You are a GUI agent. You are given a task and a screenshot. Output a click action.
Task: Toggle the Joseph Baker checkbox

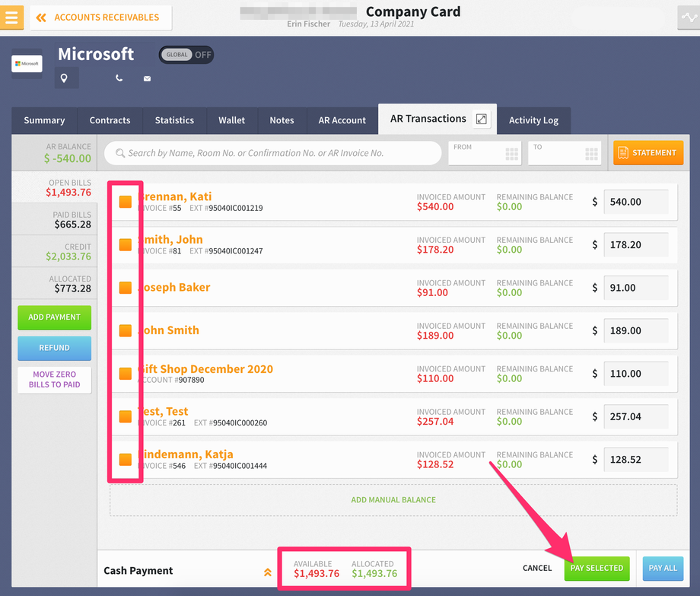(126, 288)
